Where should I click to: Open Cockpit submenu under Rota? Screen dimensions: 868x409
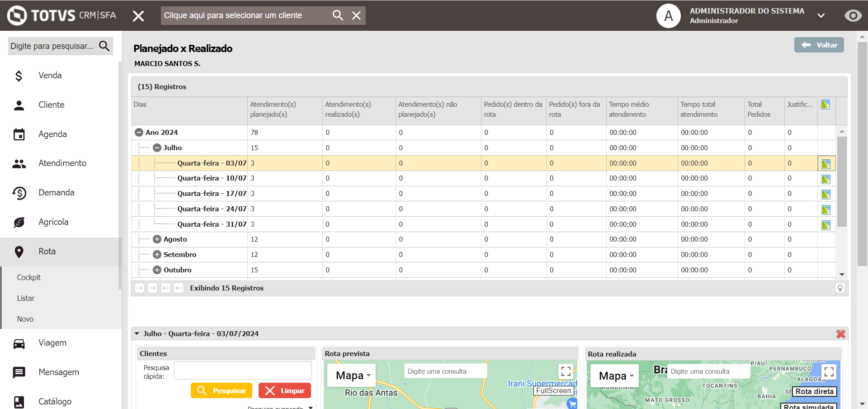[x=29, y=277]
